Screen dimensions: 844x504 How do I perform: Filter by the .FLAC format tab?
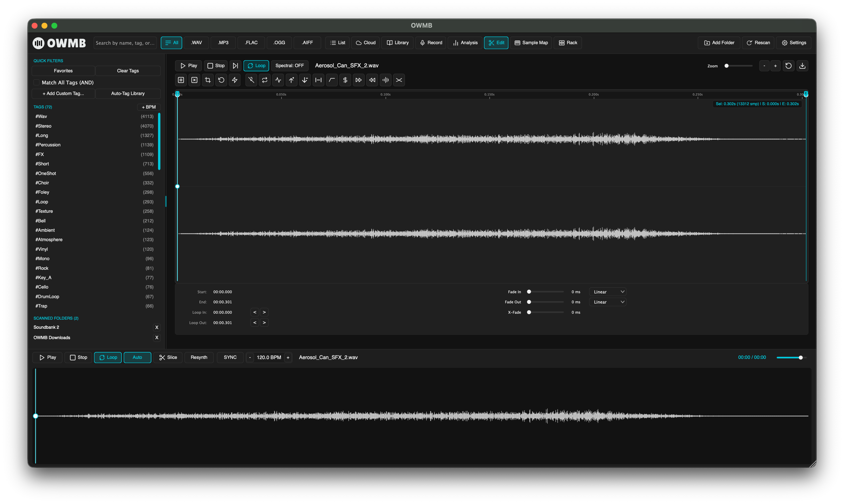pyautogui.click(x=251, y=43)
